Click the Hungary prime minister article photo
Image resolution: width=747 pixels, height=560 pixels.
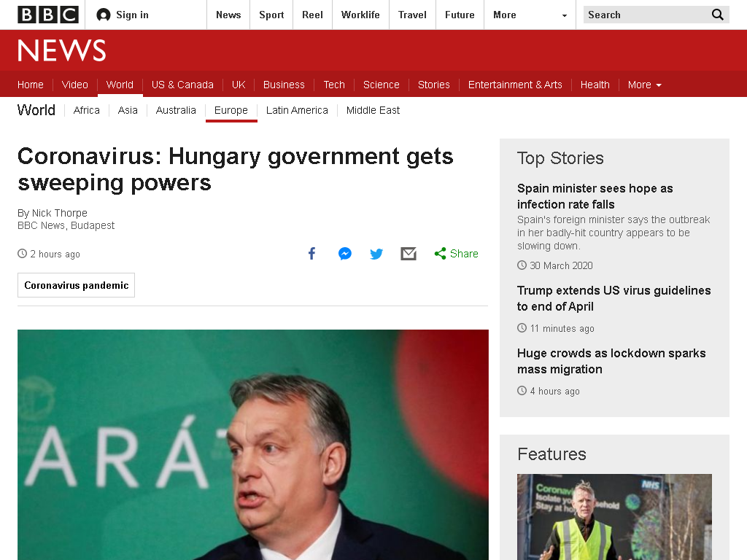click(253, 445)
